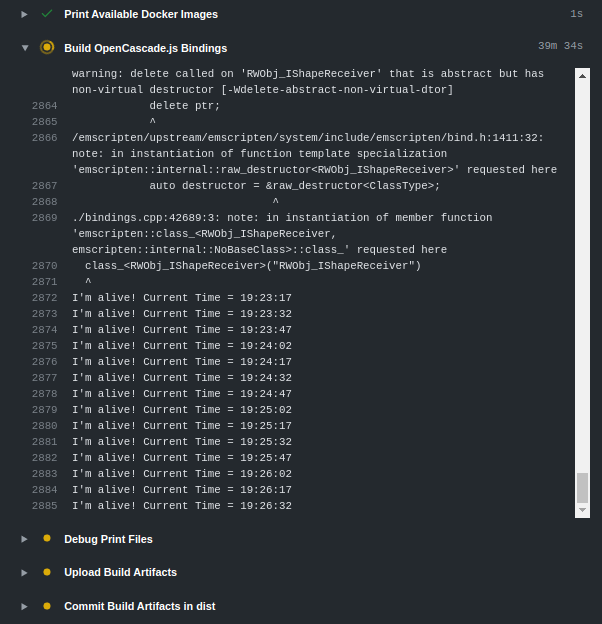
Task: Open the Upload Build Artifacts step label
Action: [121, 572]
